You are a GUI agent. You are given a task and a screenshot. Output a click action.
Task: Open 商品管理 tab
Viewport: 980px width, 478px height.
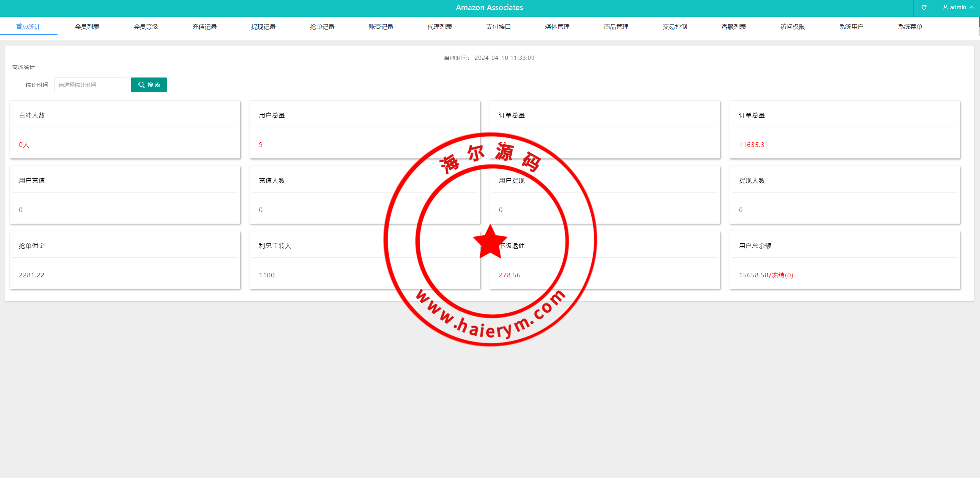coord(616,26)
